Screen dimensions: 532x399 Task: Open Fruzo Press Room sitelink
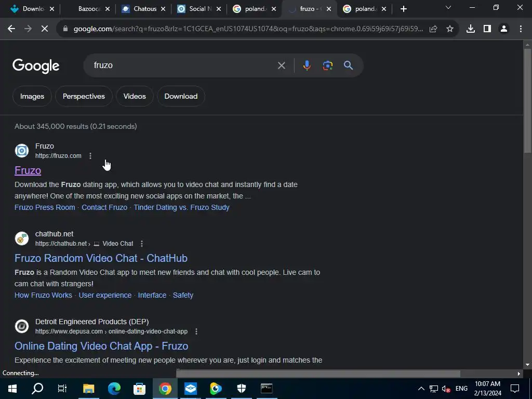(45, 207)
